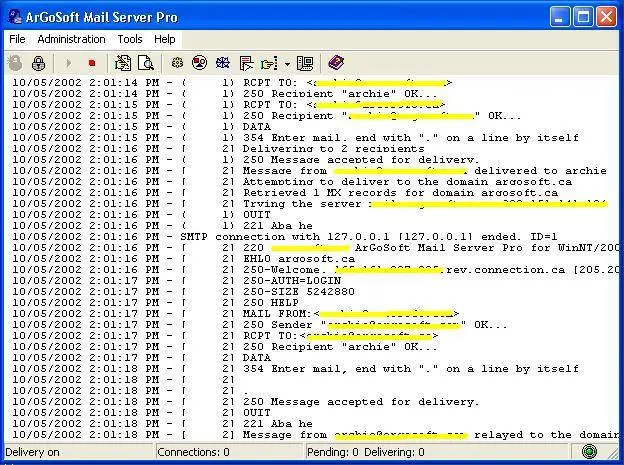Click the magnifier page view log icon
Image resolution: width=624 pixels, height=465 pixels.
[146, 63]
